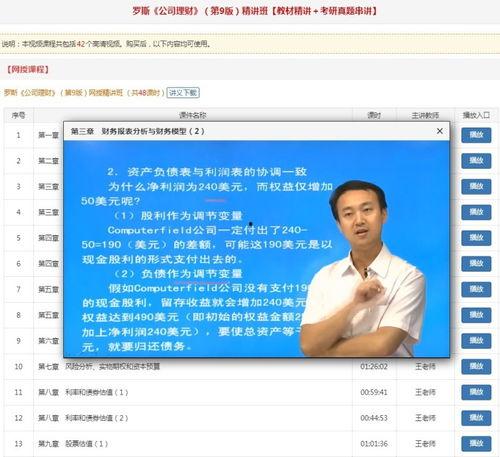Click the lecture video frame in popup
Viewport: 500px width, 457px height.
coord(256,249)
